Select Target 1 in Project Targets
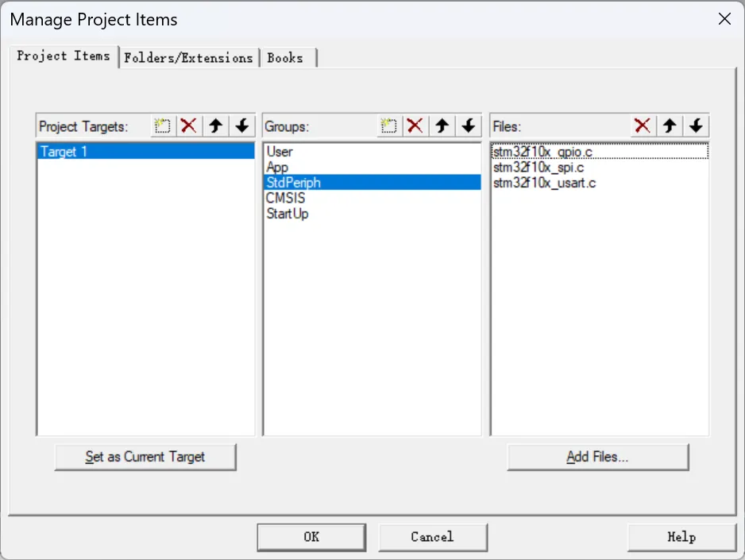 coord(145,152)
